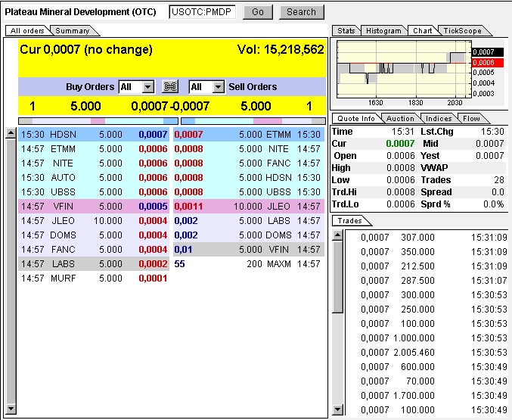Select the Auction tab
The height and width of the screenshot is (420, 512).
click(400, 119)
